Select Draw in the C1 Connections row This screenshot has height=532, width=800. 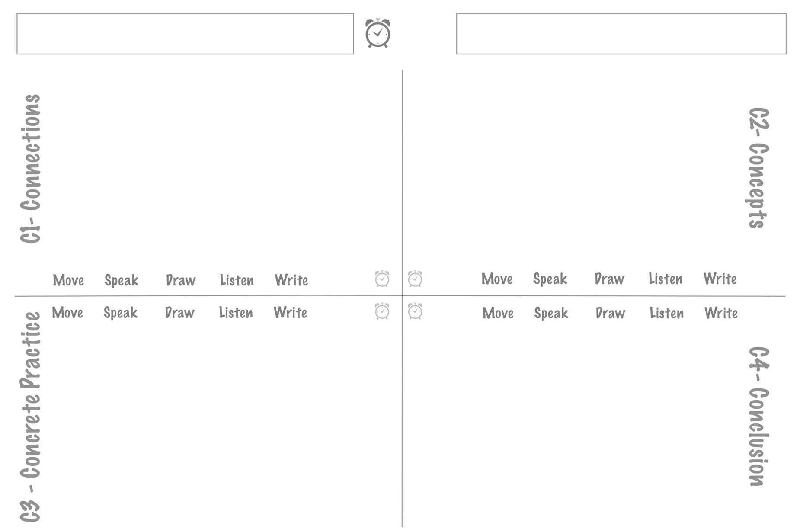tap(181, 280)
